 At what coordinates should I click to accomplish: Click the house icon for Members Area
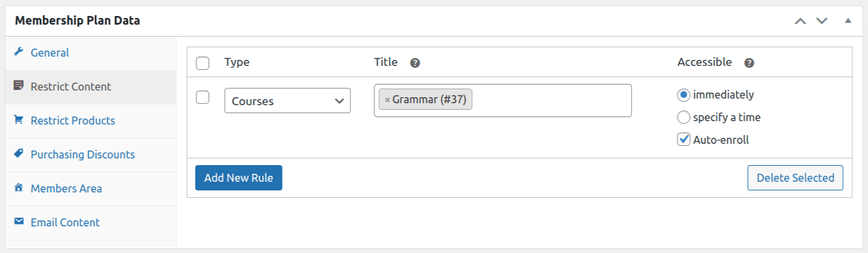click(19, 188)
